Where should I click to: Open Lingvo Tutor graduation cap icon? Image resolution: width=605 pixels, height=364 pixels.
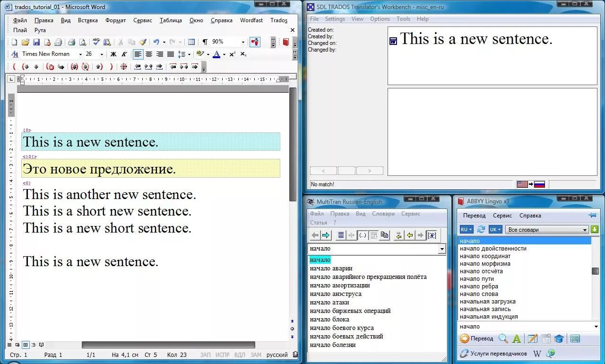(x=559, y=338)
